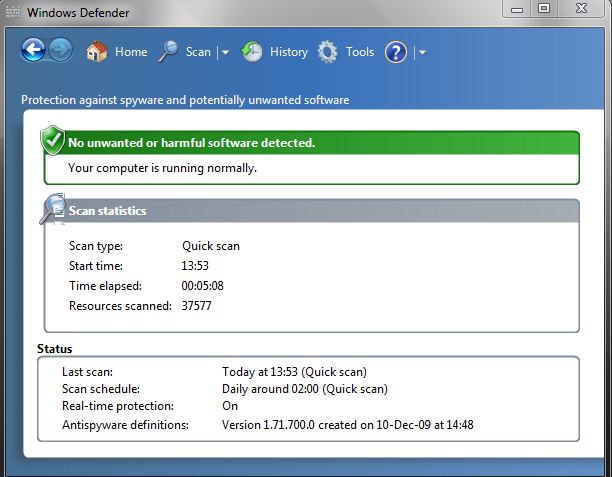
Task: Open the History label
Action: 289,52
